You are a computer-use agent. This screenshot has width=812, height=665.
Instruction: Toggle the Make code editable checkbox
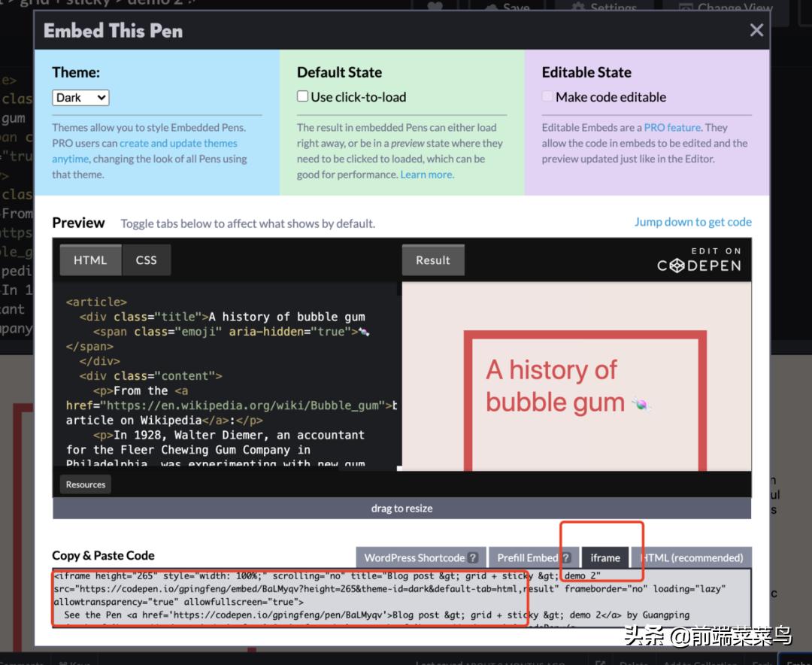(547, 96)
